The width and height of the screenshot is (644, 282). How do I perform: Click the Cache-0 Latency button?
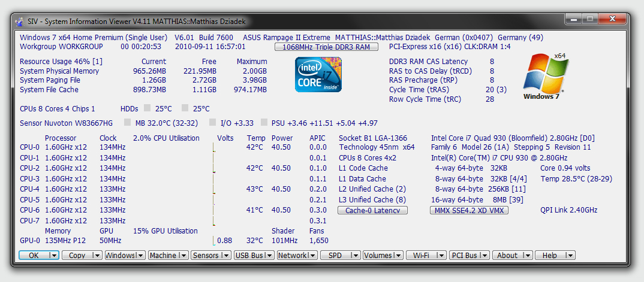coord(372,210)
